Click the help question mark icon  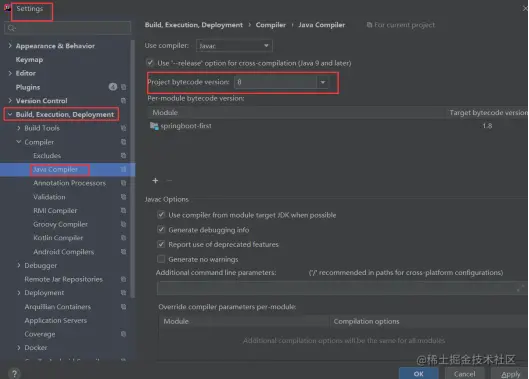[15, 373]
